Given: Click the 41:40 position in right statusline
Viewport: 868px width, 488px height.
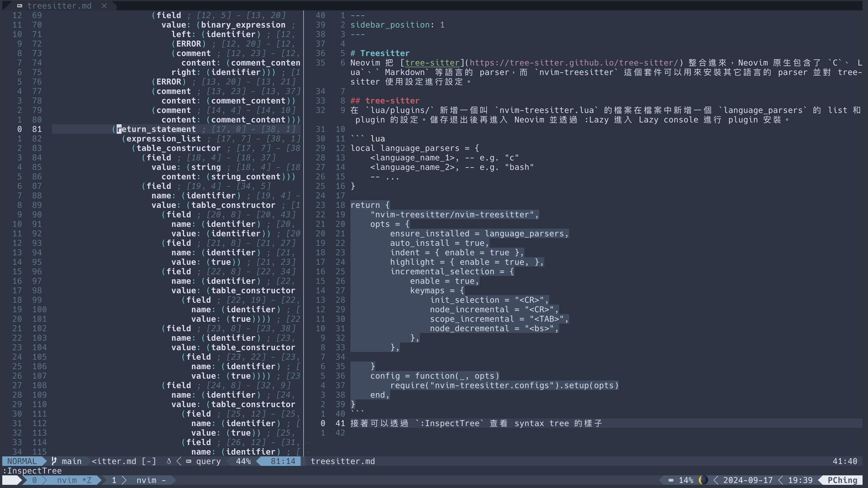Looking at the screenshot, I should pyautogui.click(x=845, y=461).
